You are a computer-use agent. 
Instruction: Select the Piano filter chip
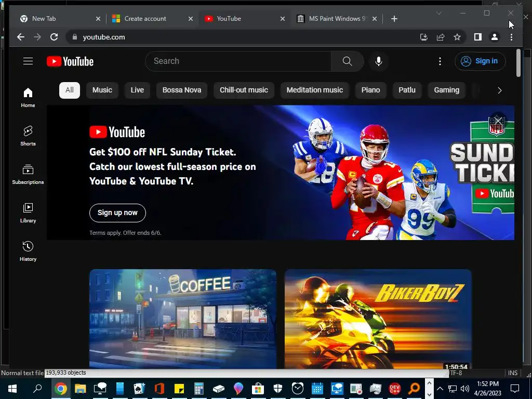(371, 90)
